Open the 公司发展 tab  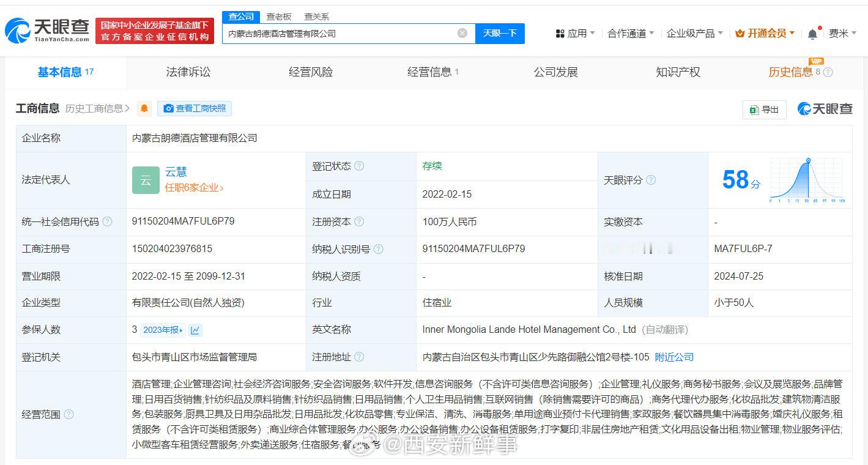555,72
